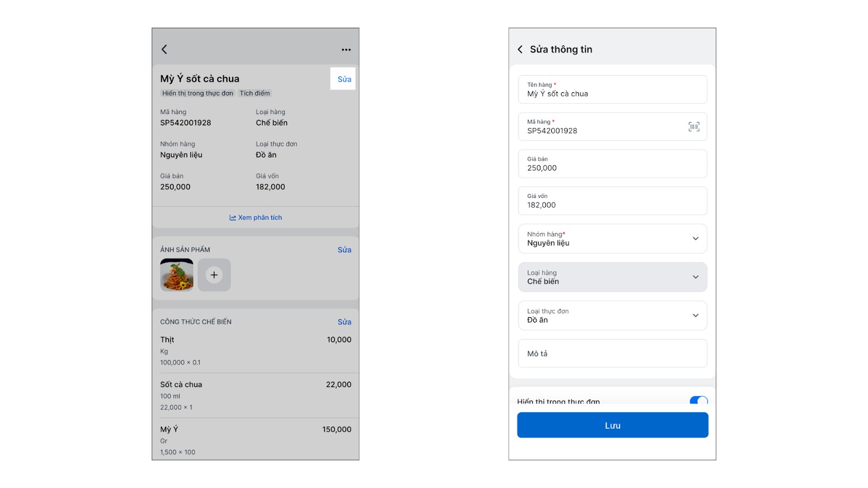Viewport: 868px width, 488px height.
Task: Tap the barcode scanner icon in Mã hàng
Action: tap(694, 127)
